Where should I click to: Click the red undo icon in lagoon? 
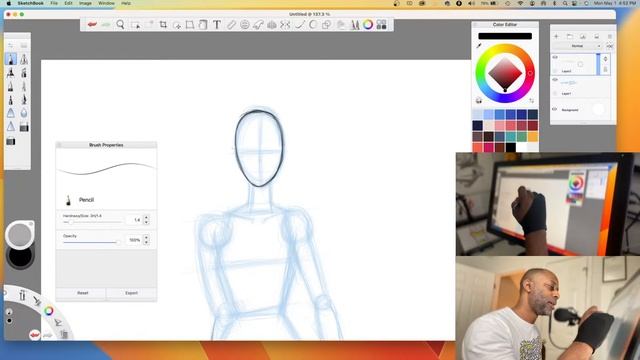[35, 335]
